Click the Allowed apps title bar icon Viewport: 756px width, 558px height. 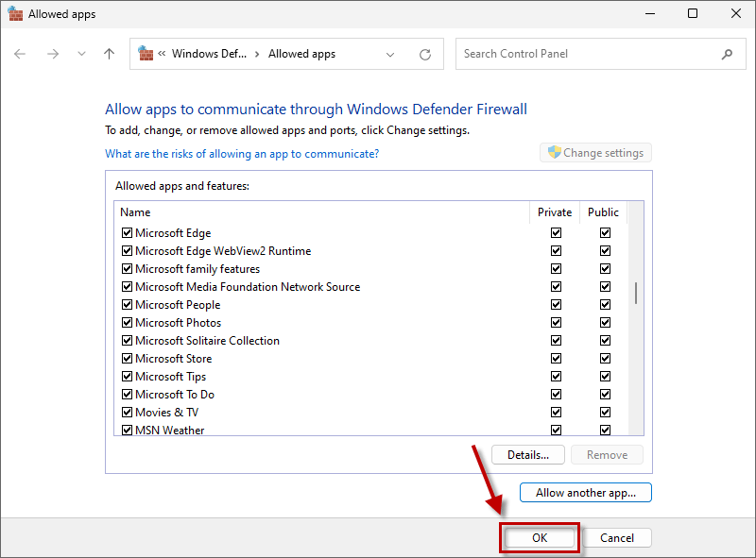[15, 13]
